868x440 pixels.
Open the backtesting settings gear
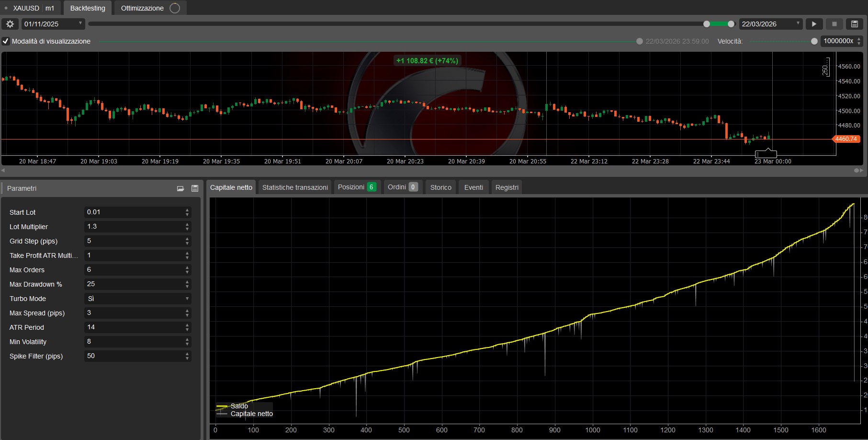pyautogui.click(x=10, y=24)
